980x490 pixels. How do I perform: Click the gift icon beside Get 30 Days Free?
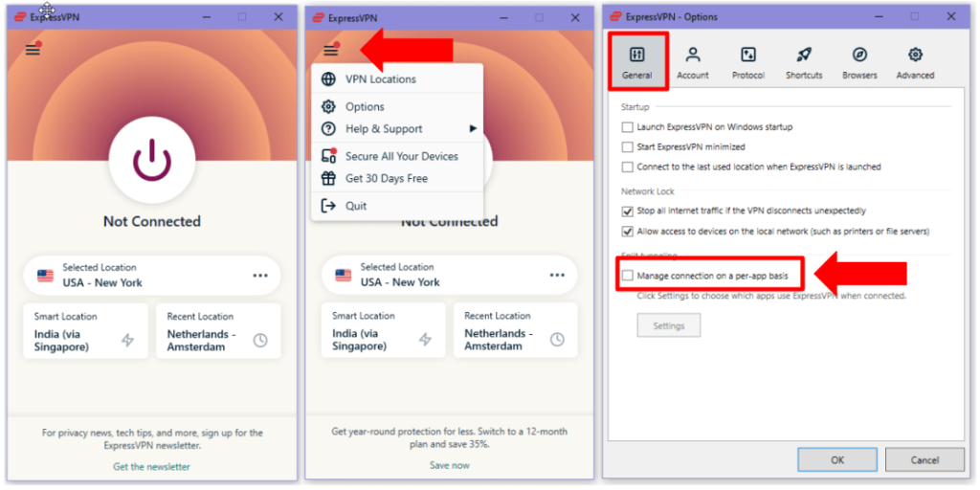click(328, 178)
